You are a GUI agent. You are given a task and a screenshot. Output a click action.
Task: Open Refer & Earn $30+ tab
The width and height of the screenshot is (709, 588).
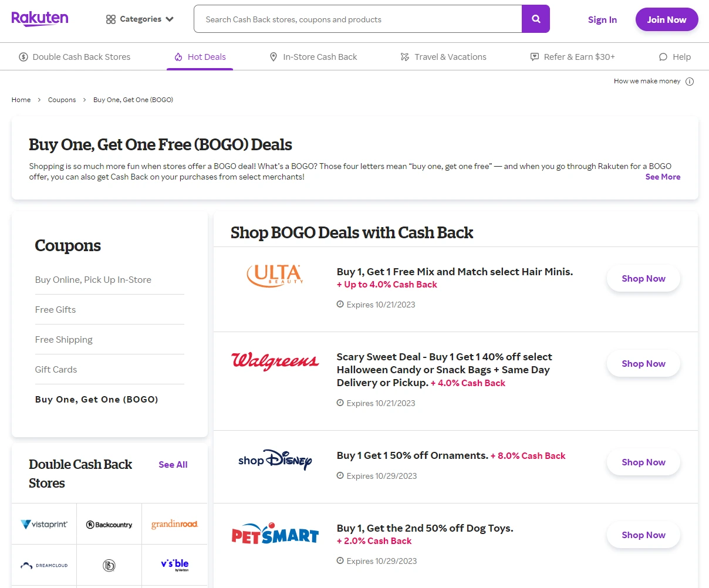[572, 57]
